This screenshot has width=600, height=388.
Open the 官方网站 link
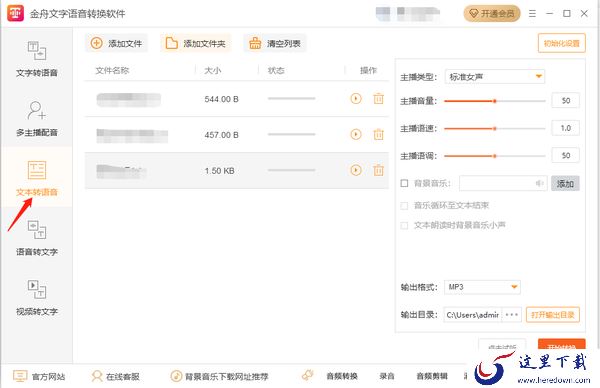[x=39, y=377]
